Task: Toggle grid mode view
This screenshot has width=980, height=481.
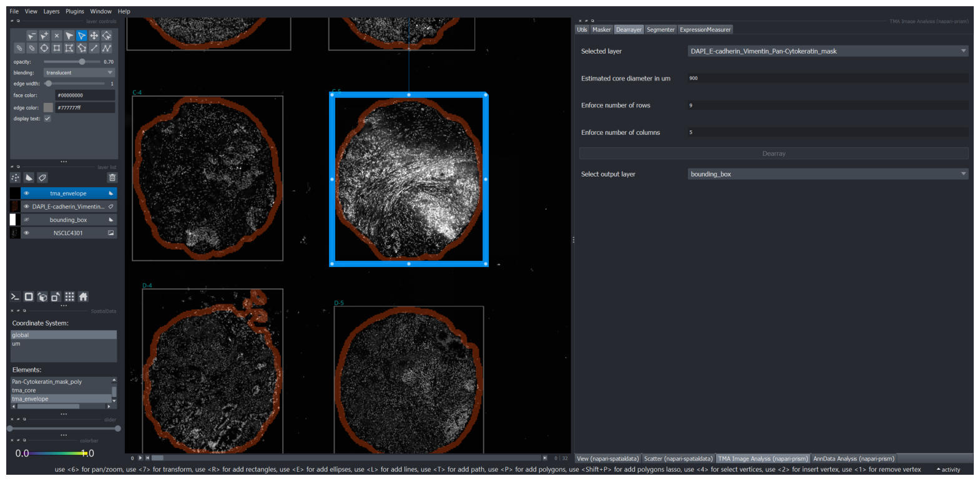Action: point(69,297)
